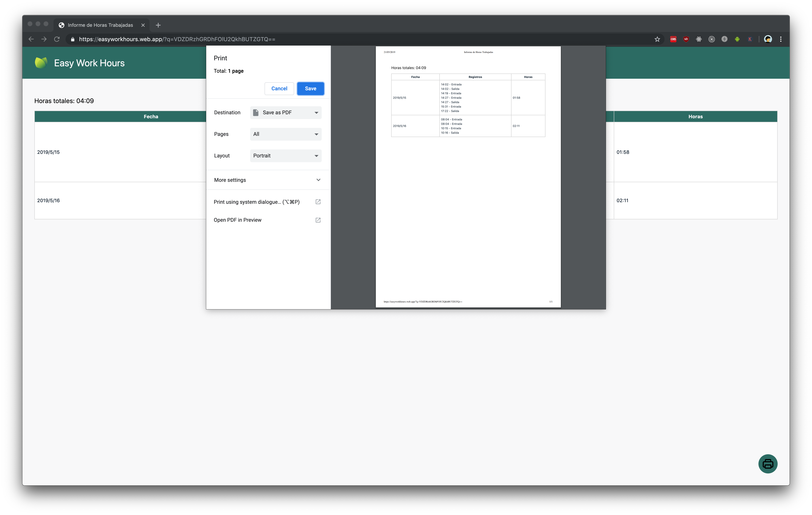Open the Pages dropdown set to All
This screenshot has width=812, height=515.
coord(286,134)
